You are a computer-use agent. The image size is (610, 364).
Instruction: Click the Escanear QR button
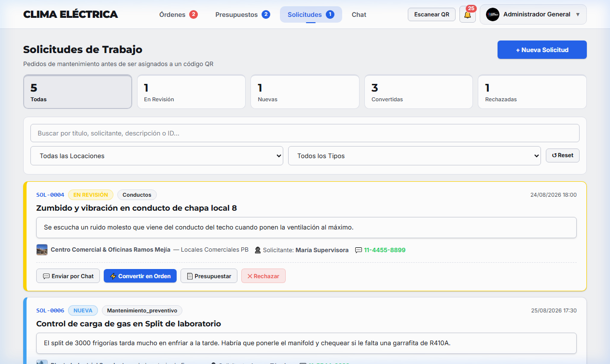tap(431, 14)
